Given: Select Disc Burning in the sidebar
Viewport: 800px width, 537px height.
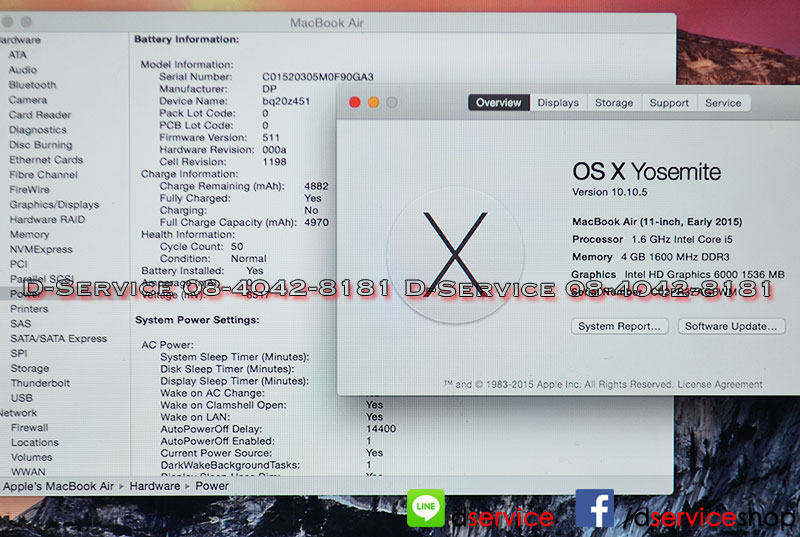Looking at the screenshot, I should (41, 145).
